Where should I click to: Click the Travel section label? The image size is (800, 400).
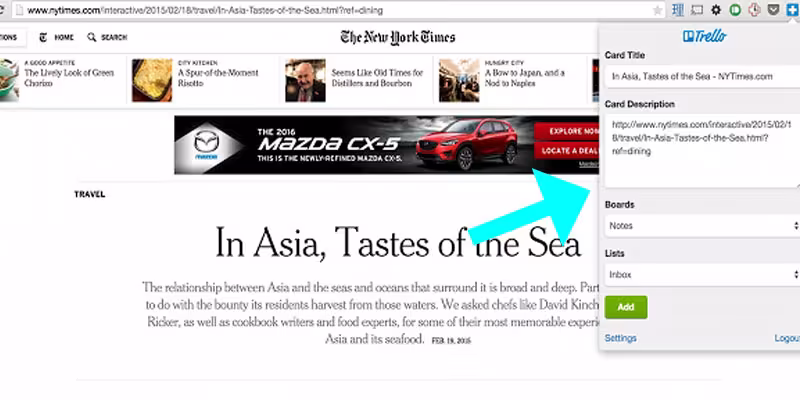click(90, 194)
